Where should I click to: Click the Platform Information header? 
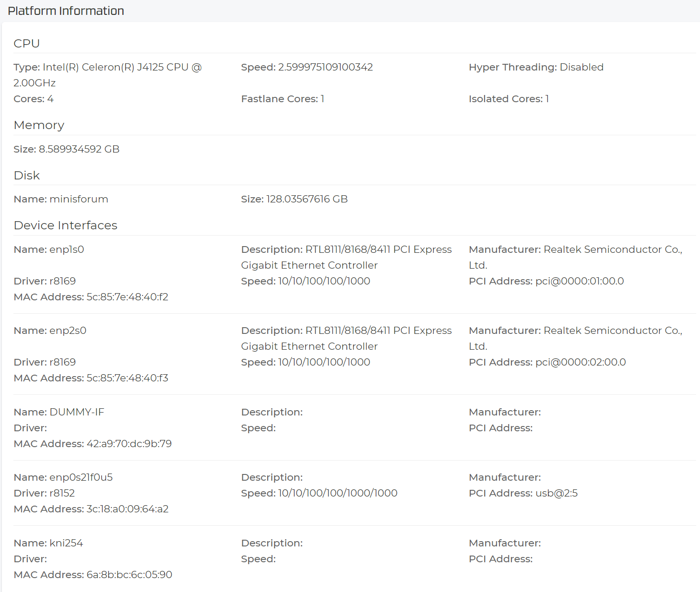point(66,11)
